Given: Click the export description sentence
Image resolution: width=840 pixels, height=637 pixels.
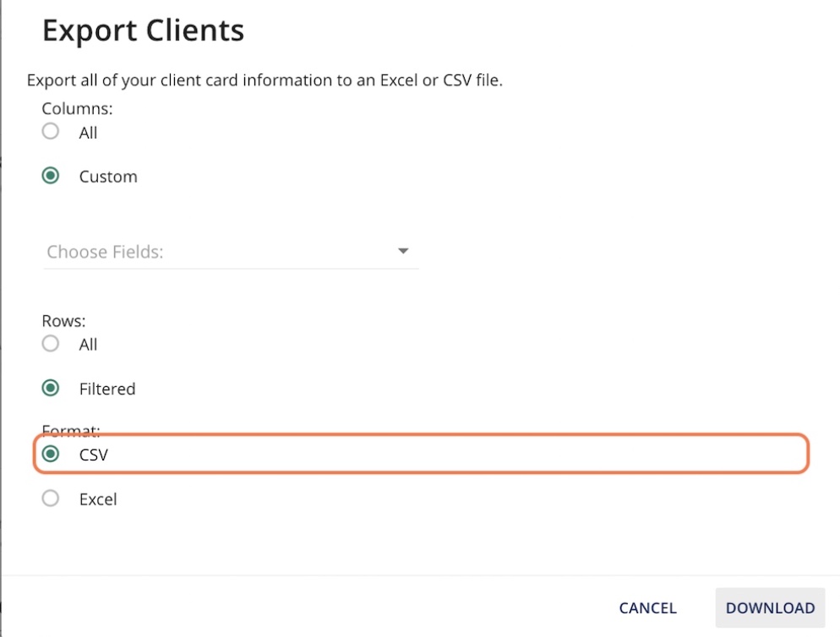Looking at the screenshot, I should point(265,80).
